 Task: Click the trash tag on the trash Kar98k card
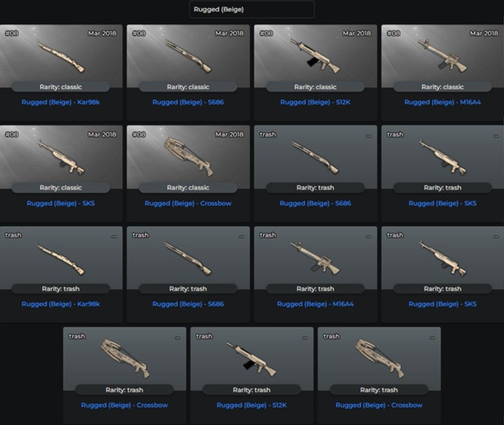[13, 235]
